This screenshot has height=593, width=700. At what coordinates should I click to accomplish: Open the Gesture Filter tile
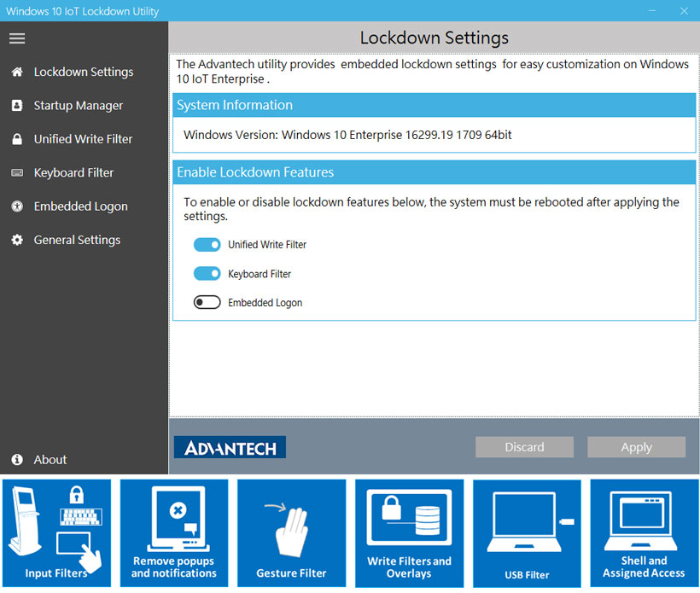pos(291,533)
